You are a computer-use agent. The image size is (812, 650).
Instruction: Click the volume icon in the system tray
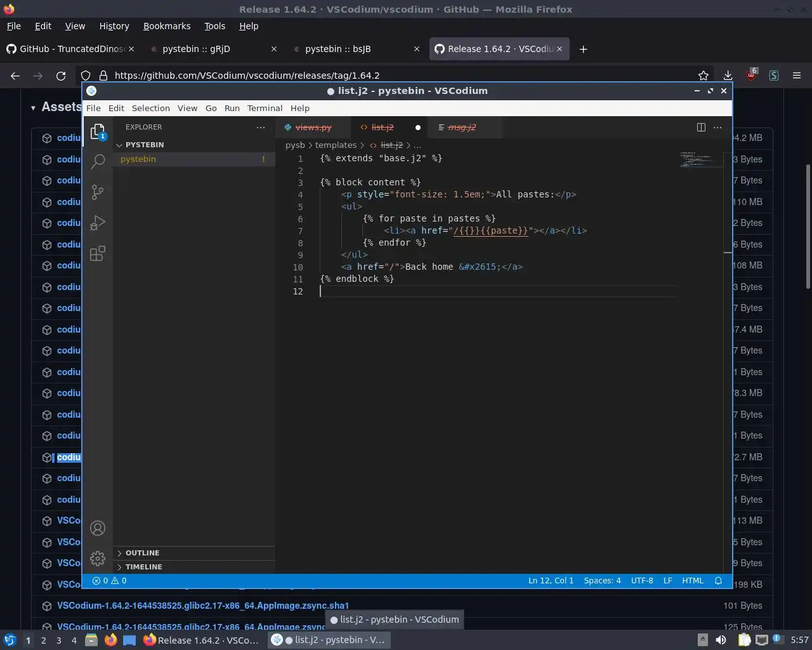(x=721, y=640)
